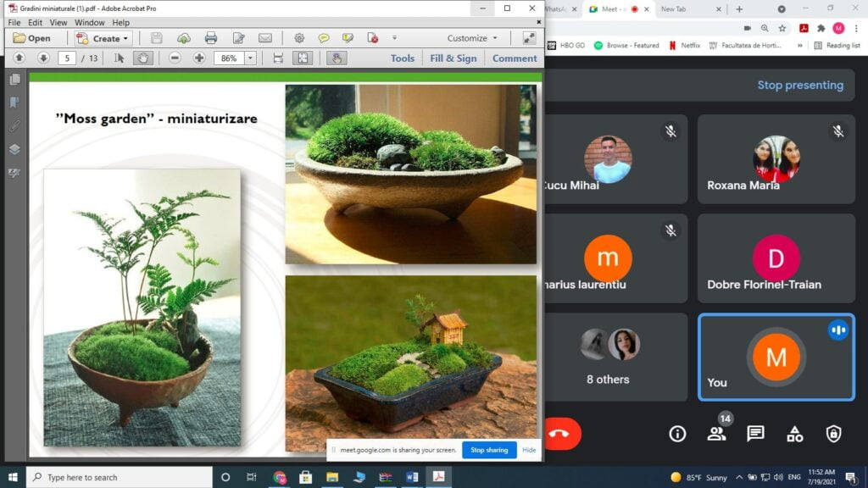The height and width of the screenshot is (488, 868).
Task: Toggle the page thumbnails side panel
Action: (14, 79)
